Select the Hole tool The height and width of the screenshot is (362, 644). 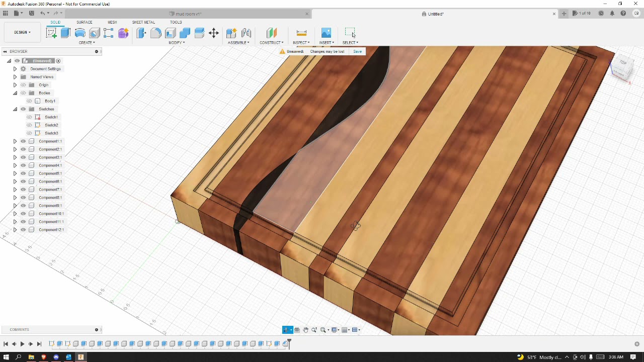pos(94,33)
